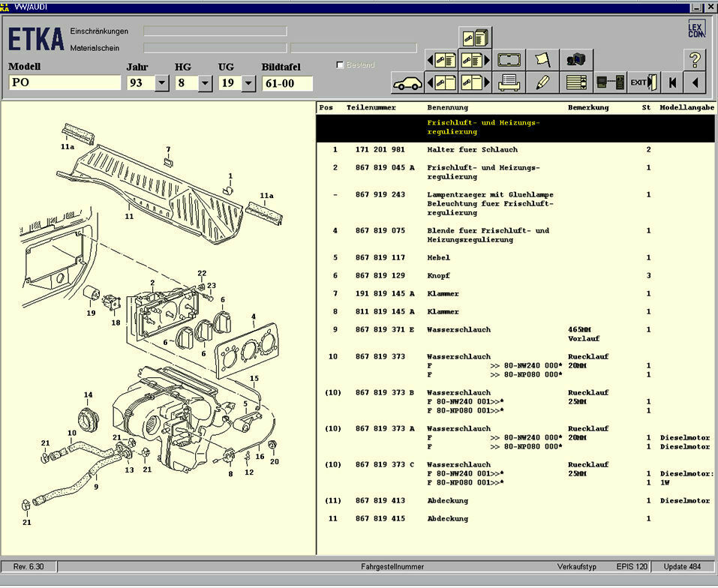Click the LexCom logo
This screenshot has height=588, width=718.
(x=696, y=30)
